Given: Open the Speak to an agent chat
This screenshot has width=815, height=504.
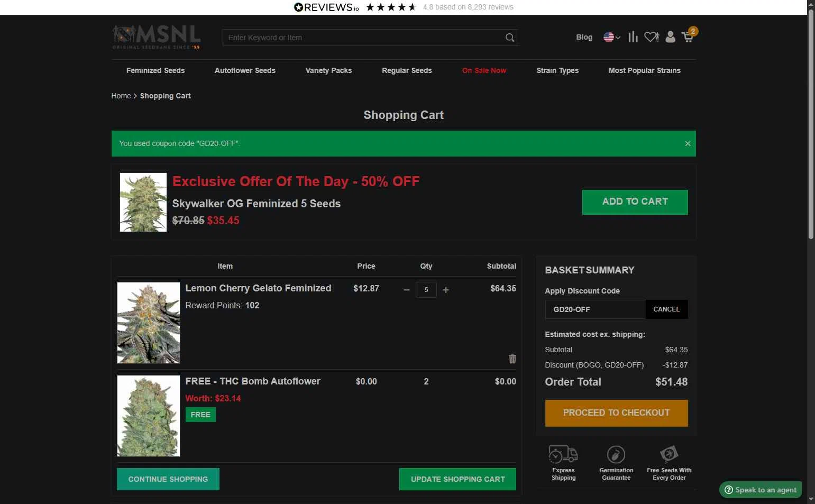Looking at the screenshot, I should click(761, 490).
